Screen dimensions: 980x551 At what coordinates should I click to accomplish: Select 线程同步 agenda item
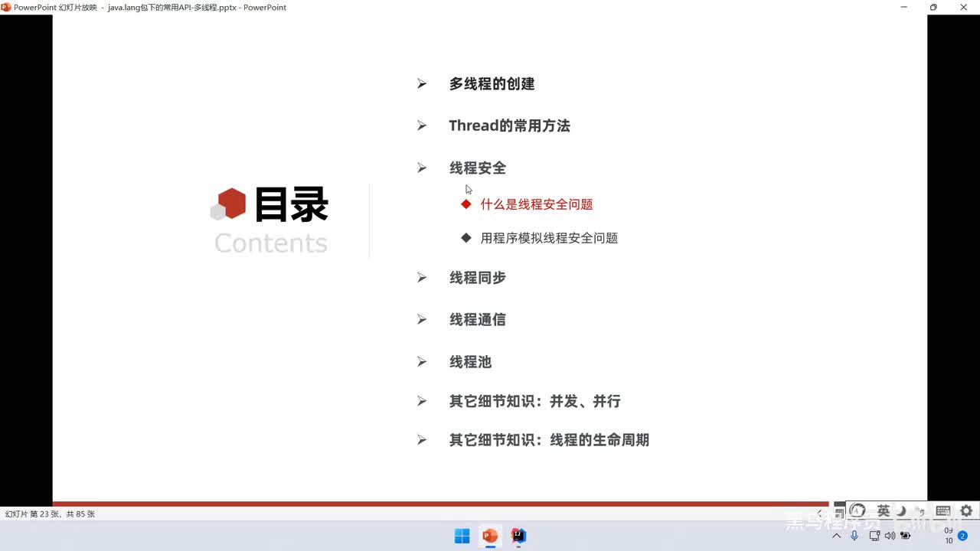tap(477, 278)
